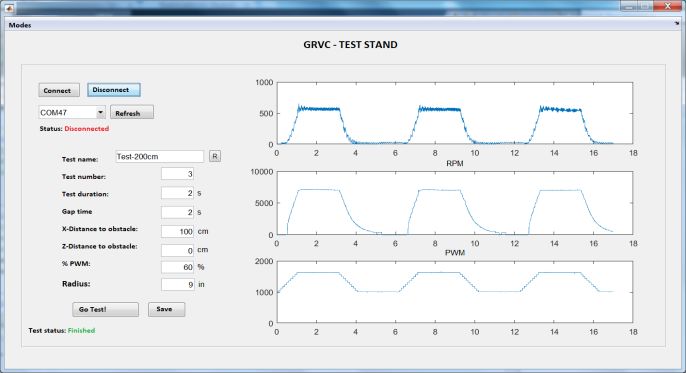Refresh the COM port list
Image resolution: width=686 pixels, height=373 pixels.
[132, 112]
